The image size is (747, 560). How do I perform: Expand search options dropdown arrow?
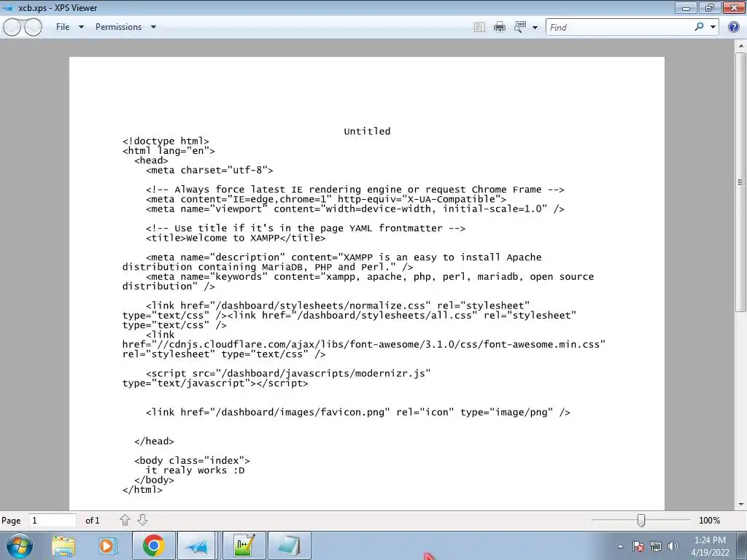(713, 27)
